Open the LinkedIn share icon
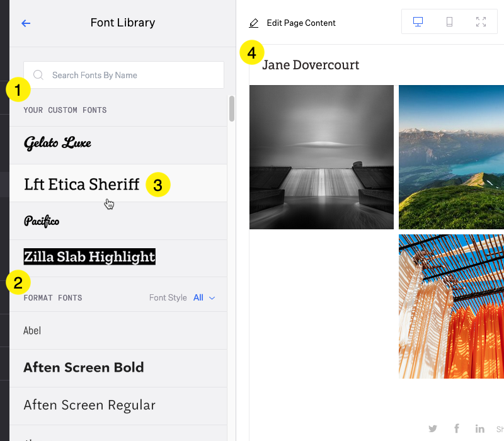The width and height of the screenshot is (504, 441). click(x=480, y=428)
